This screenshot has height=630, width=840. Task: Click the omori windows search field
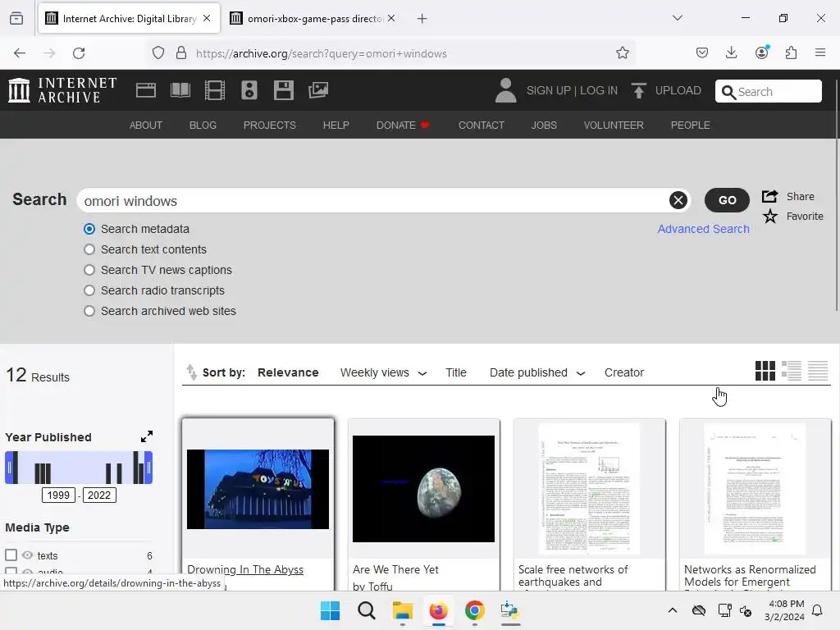click(375, 200)
